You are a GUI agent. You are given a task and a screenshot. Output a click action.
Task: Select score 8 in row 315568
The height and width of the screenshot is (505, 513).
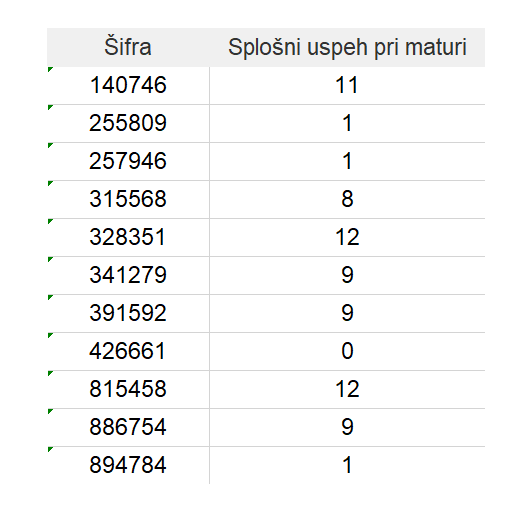tap(347, 199)
